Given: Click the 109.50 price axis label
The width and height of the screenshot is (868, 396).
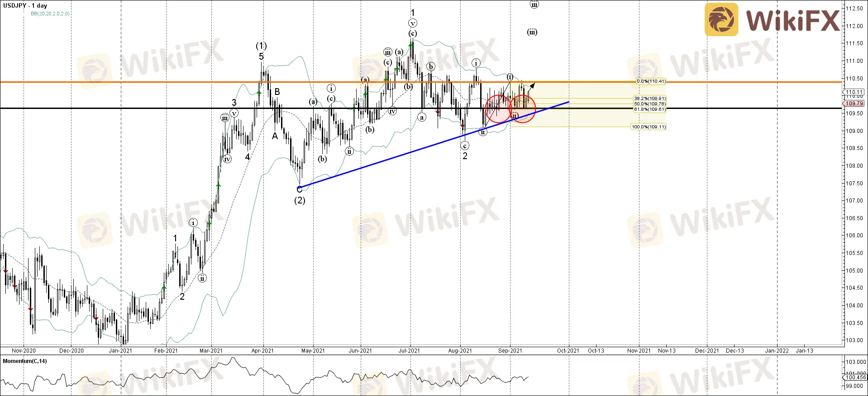Looking at the screenshot, I should pyautogui.click(x=854, y=113).
